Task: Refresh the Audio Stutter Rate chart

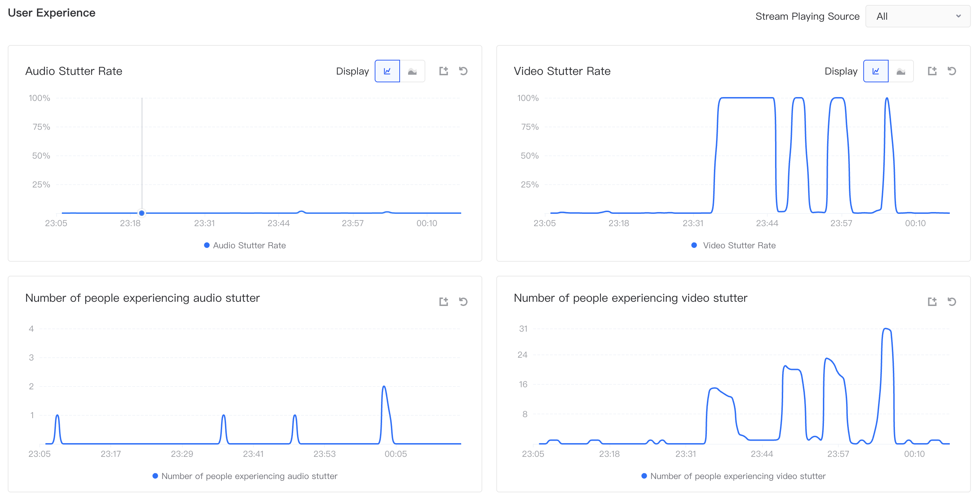Action: (x=463, y=71)
